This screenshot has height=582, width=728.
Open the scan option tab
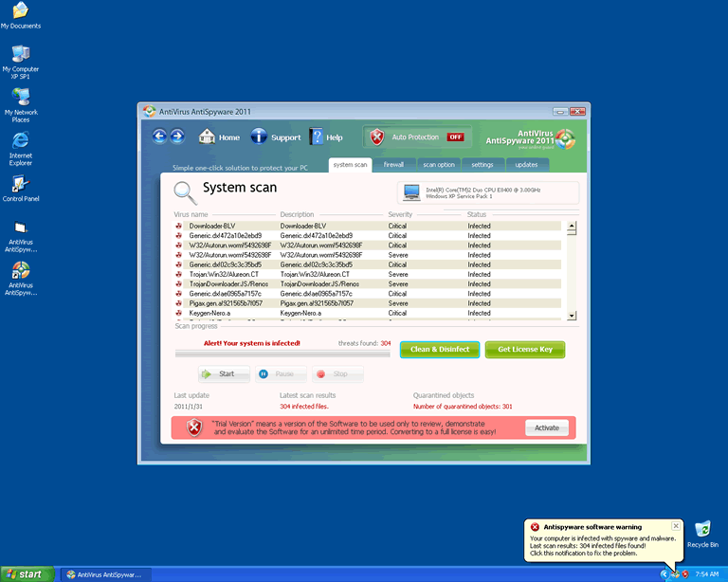click(438, 165)
